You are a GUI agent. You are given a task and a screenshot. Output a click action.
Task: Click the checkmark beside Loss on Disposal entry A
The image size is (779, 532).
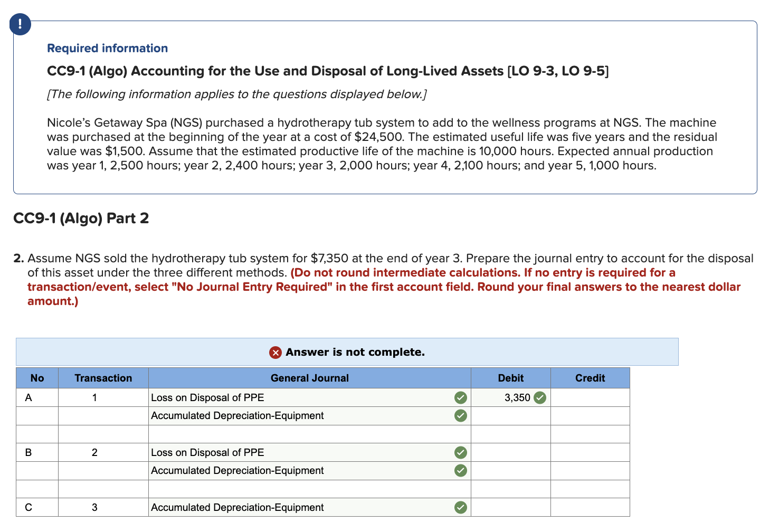click(460, 397)
